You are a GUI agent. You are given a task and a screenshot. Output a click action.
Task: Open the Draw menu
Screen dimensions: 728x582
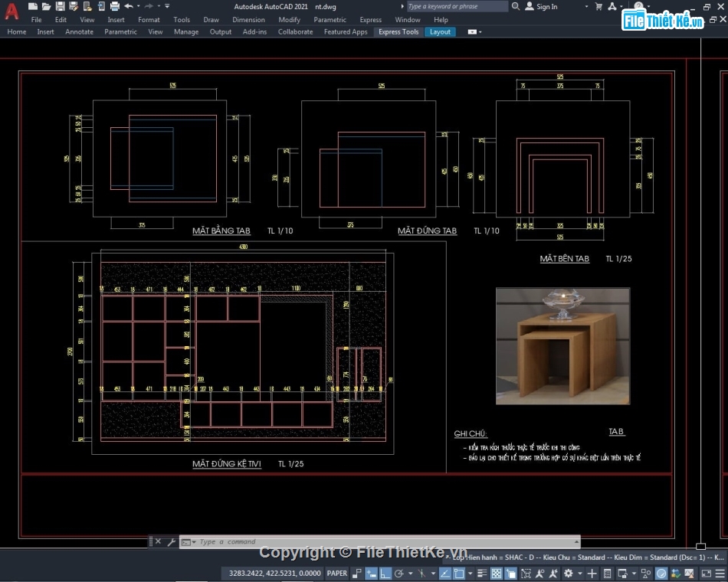[x=211, y=19]
